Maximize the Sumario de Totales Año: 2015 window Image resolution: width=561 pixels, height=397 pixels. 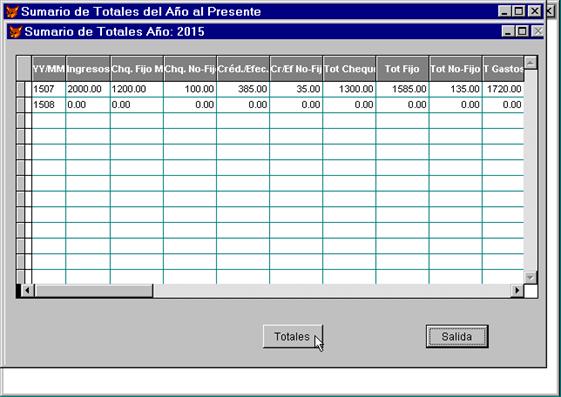coord(522,31)
